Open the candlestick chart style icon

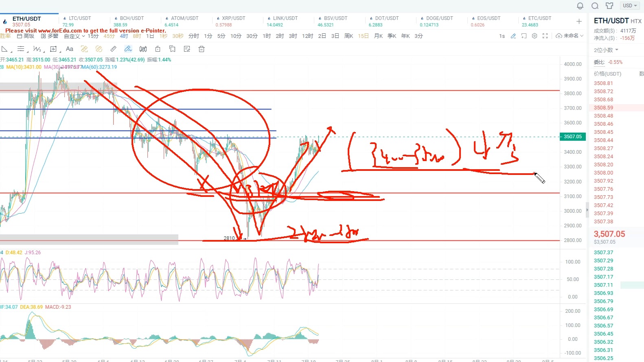click(x=143, y=49)
